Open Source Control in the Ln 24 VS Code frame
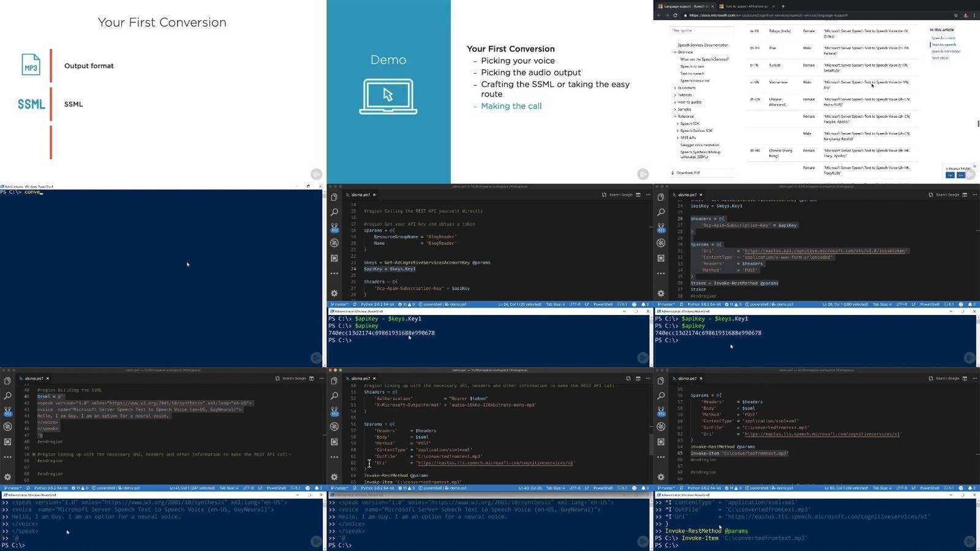This screenshot has height=551, width=980. pos(334,227)
